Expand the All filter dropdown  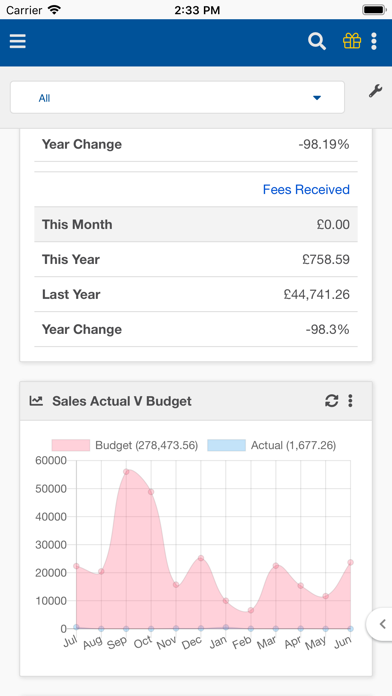pyautogui.click(x=177, y=97)
